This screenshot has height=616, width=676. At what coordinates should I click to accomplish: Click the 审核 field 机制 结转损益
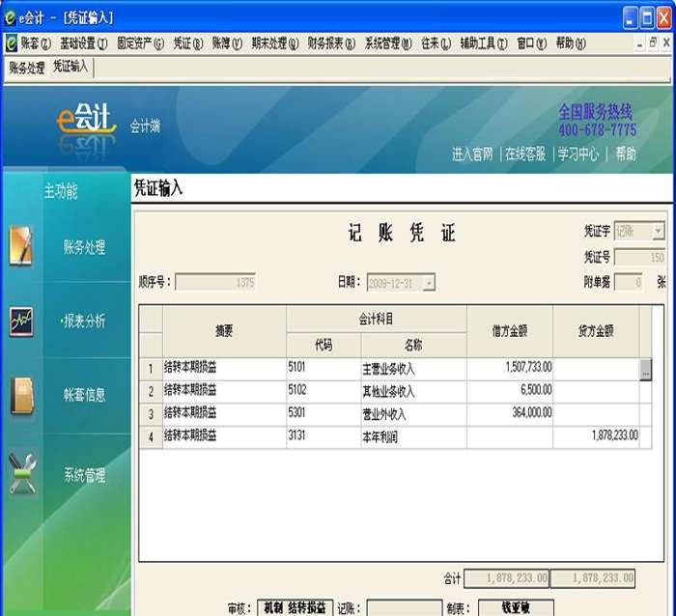(x=296, y=608)
